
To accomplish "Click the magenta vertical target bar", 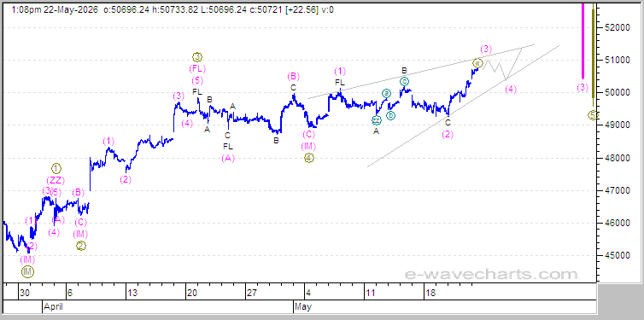I will tap(583, 40).
